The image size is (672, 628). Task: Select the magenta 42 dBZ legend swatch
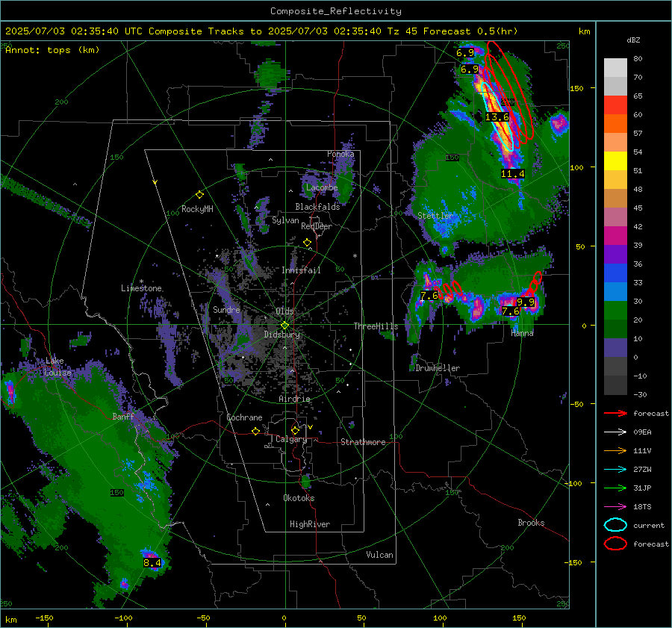[615, 236]
